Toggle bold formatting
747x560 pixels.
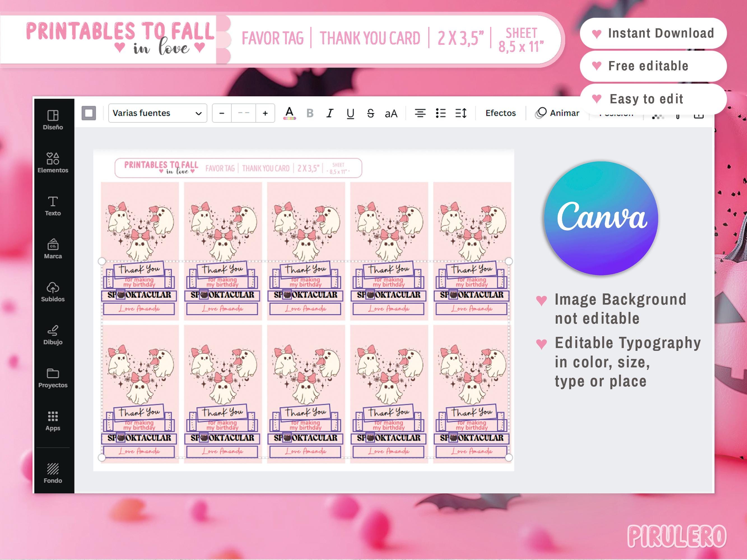click(x=310, y=113)
